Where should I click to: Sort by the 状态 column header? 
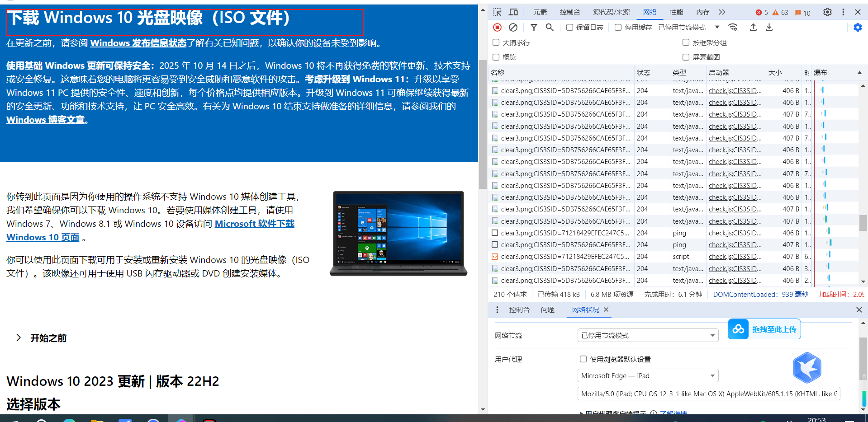[x=652, y=73]
